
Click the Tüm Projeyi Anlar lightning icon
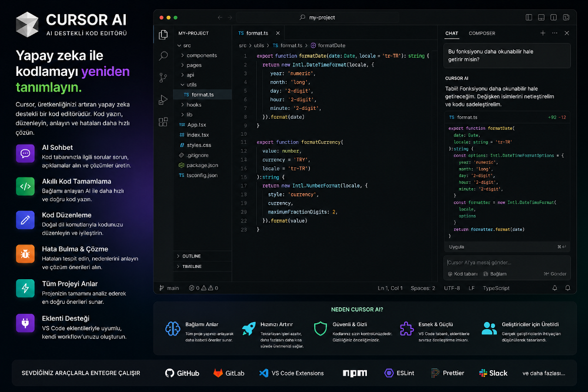pyautogui.click(x=25, y=288)
